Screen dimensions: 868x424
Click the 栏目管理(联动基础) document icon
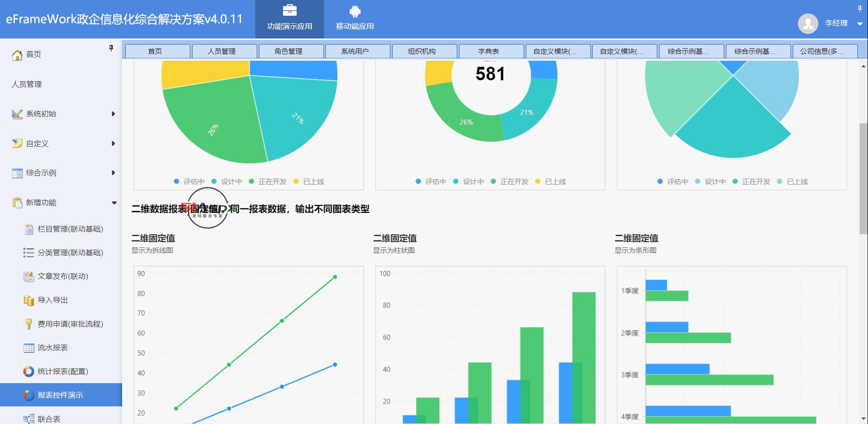tap(29, 229)
